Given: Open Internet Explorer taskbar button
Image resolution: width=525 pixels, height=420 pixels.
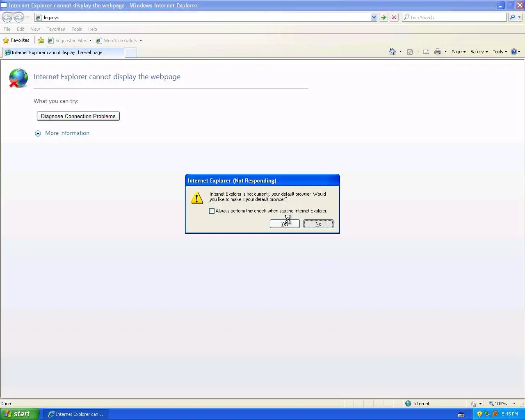Looking at the screenshot, I should tap(76, 414).
